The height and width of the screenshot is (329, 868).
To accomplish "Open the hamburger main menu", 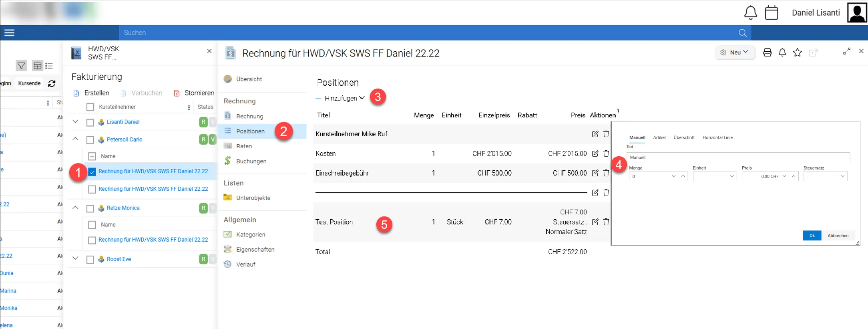I will pos(9,33).
